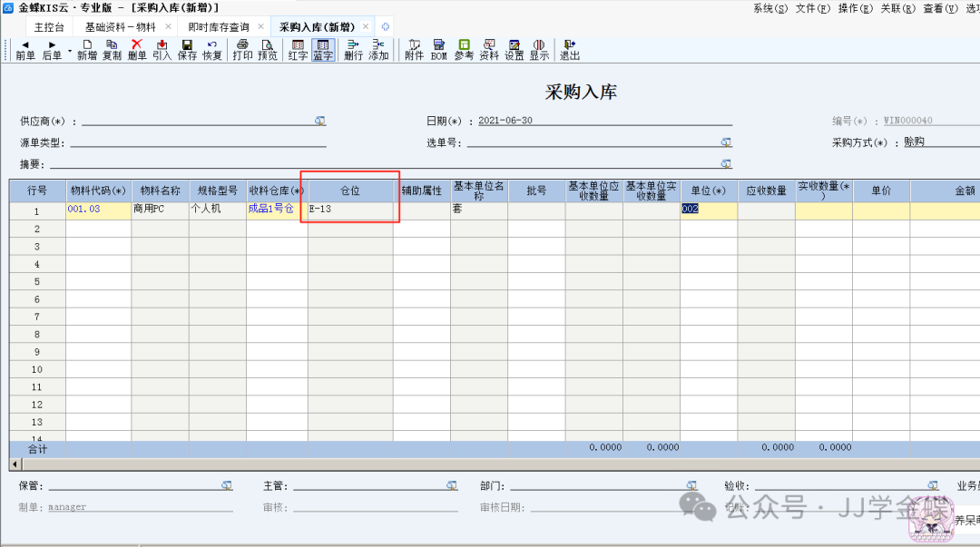This screenshot has height=547, width=980.
Task: Open the 选单号 lookup button
Action: click(x=726, y=142)
